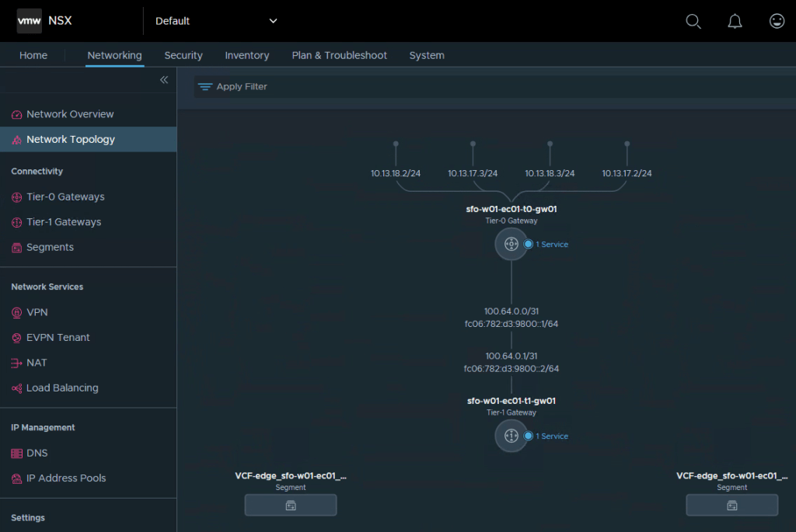Switch to the Security tab

point(183,55)
